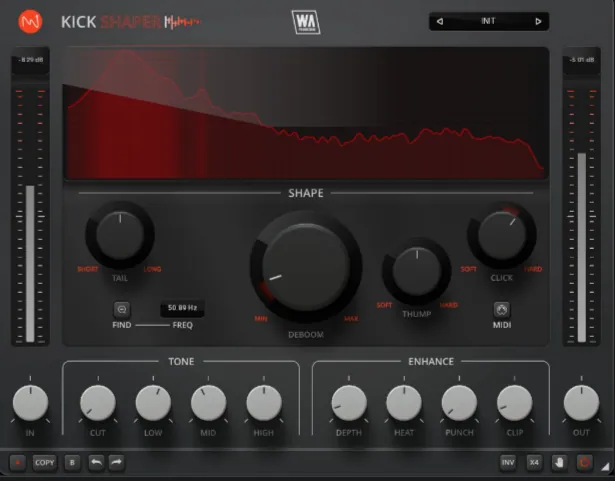Click the OUT gain knob
The image size is (615, 481).
[x=581, y=403]
